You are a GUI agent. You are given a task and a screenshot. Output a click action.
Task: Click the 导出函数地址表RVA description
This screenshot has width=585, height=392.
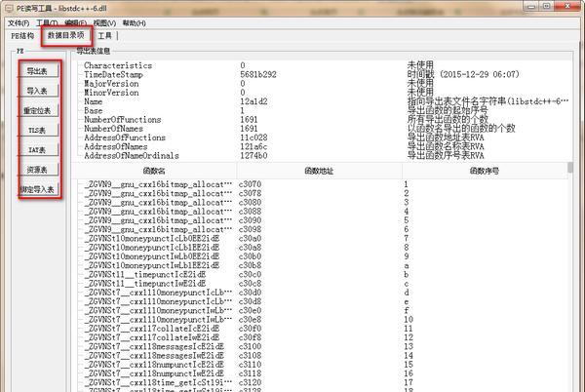click(x=446, y=137)
